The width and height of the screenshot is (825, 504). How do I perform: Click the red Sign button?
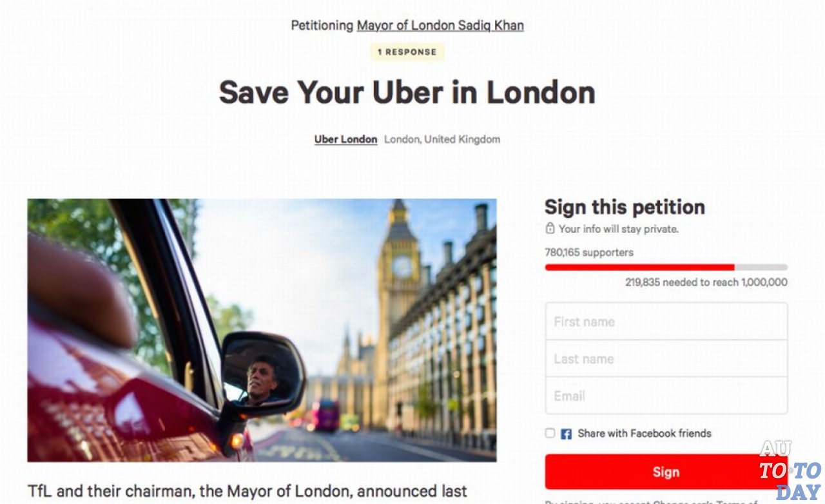[666, 472]
